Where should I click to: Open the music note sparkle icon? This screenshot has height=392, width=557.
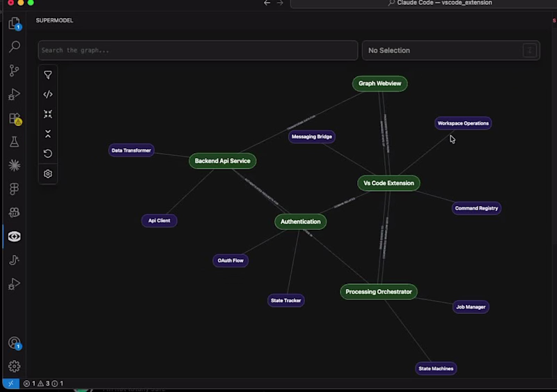click(14, 260)
